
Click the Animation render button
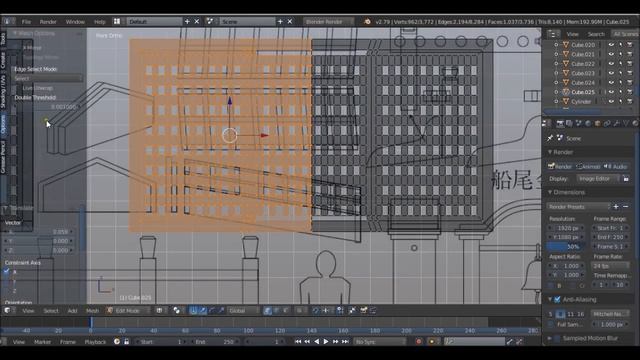[x=588, y=167]
